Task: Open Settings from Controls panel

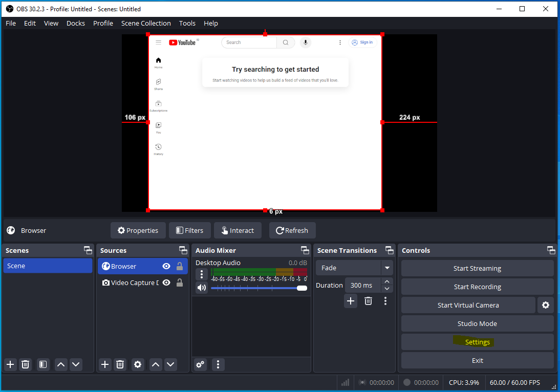Action: pyautogui.click(x=478, y=342)
